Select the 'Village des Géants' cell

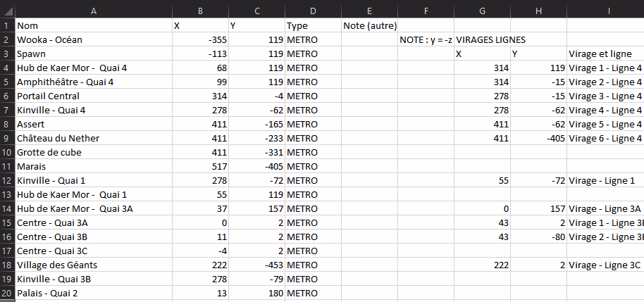click(57, 265)
